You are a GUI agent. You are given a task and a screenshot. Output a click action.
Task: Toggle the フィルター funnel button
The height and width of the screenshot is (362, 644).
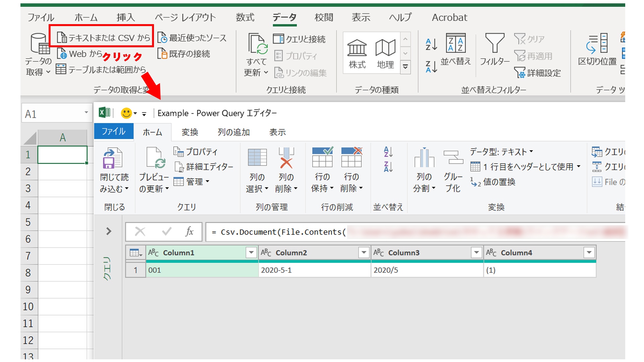click(x=495, y=49)
